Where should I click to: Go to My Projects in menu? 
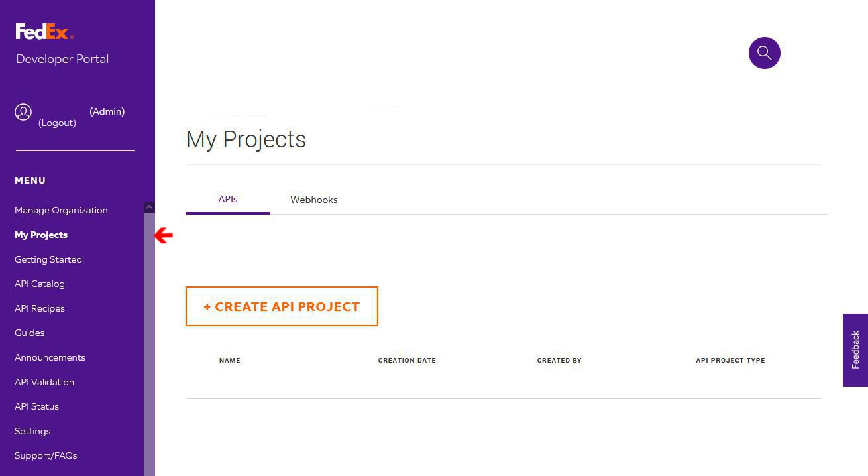tap(41, 235)
